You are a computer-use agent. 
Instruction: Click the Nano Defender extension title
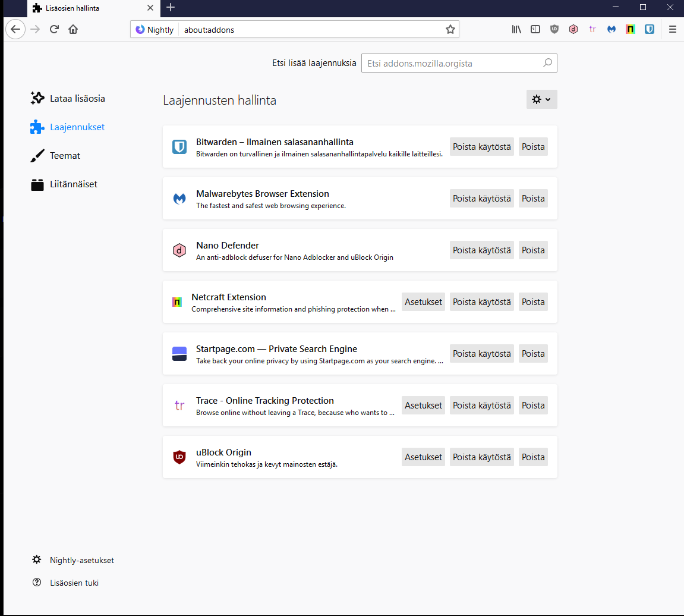click(227, 246)
